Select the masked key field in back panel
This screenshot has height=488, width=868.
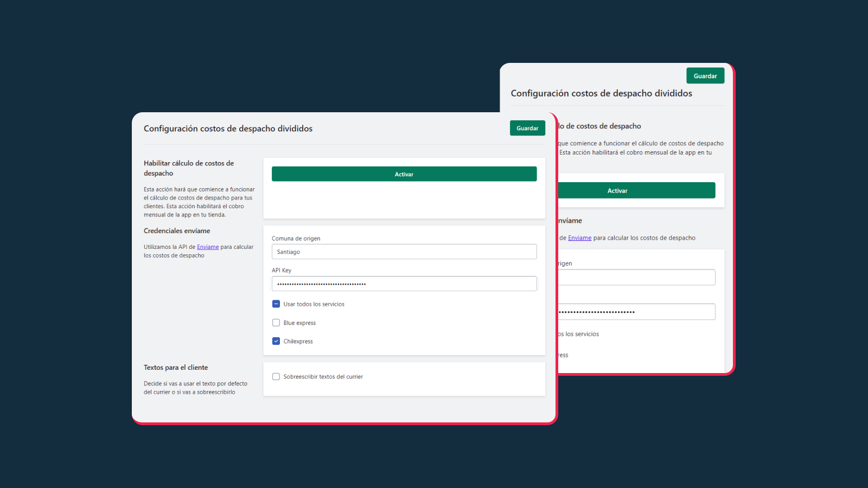coord(636,312)
